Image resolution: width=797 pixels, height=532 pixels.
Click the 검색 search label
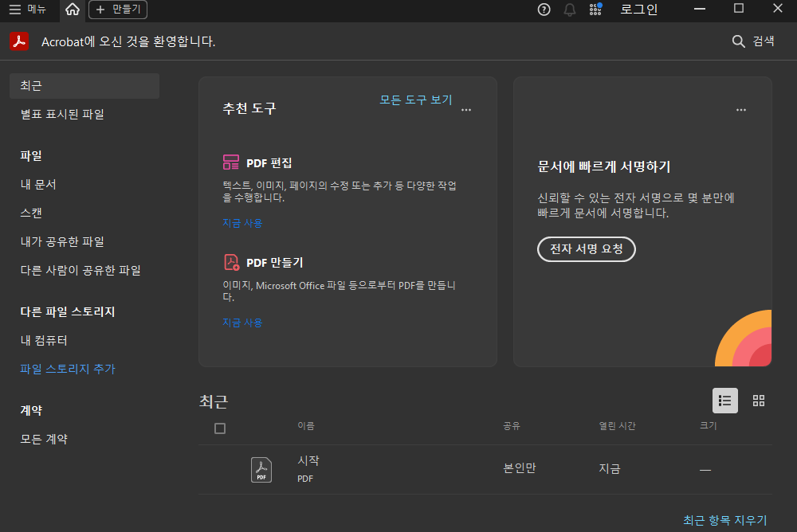pyautogui.click(x=764, y=41)
